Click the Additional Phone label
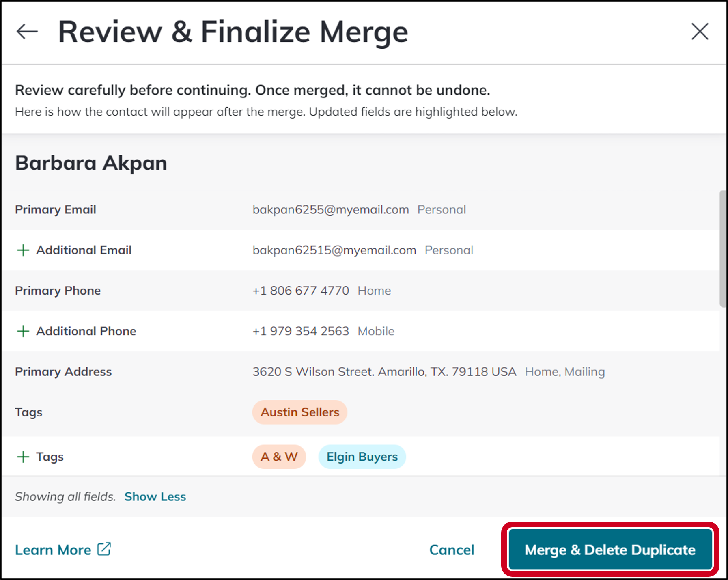Image resolution: width=728 pixels, height=580 pixels. [86, 331]
